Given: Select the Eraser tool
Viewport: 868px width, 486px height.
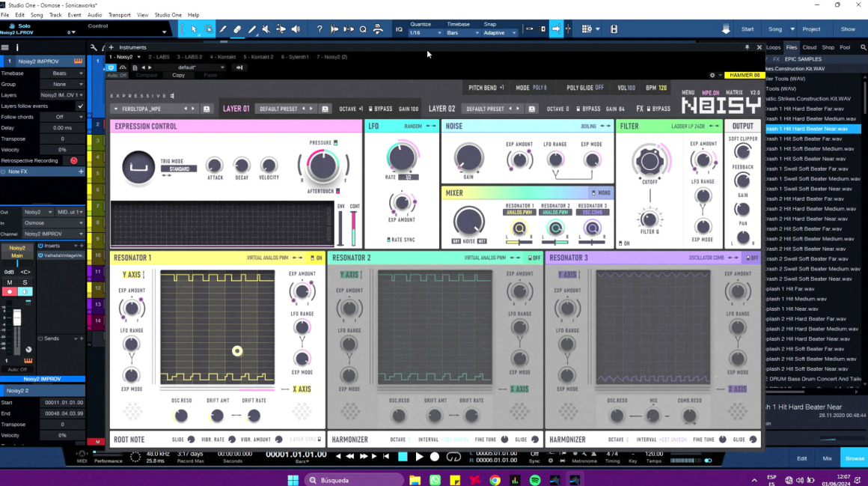Looking at the screenshot, I should click(x=237, y=29).
